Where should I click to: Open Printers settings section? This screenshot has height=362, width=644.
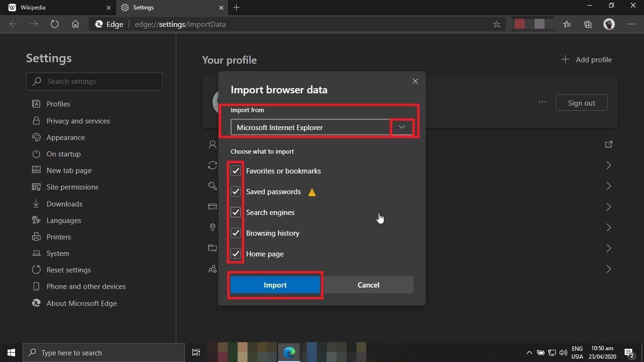coord(58,237)
